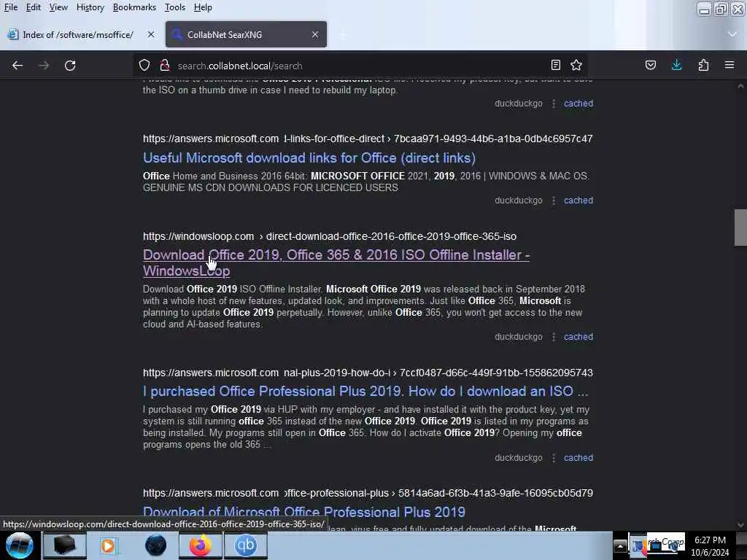Open the Edit menu
The width and height of the screenshot is (747, 560).
(x=33, y=7)
